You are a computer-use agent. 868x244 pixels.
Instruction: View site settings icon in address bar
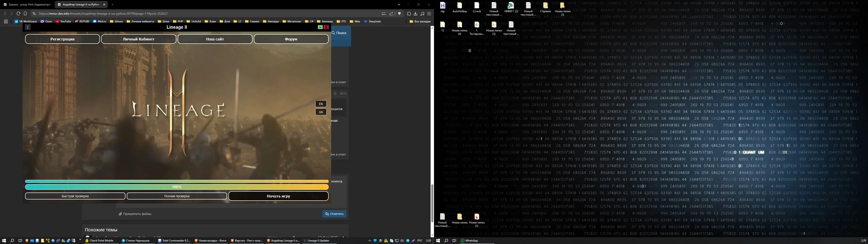(x=34, y=14)
